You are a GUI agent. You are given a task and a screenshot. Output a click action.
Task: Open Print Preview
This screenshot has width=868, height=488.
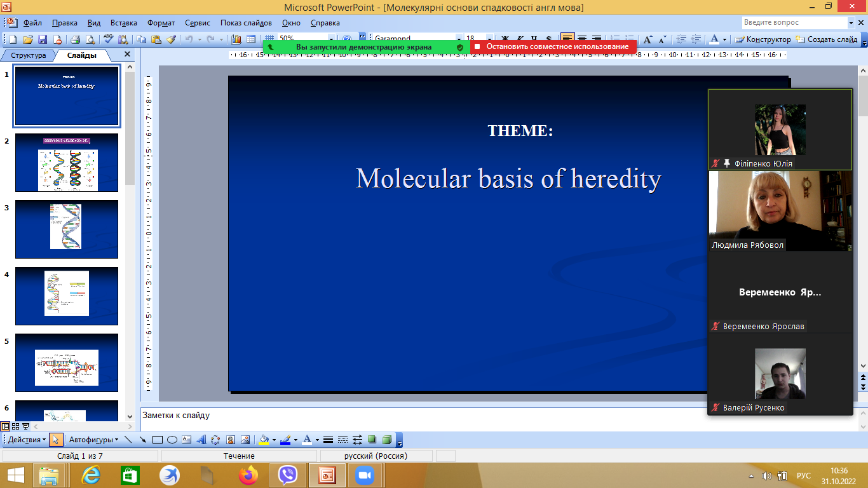(90, 39)
